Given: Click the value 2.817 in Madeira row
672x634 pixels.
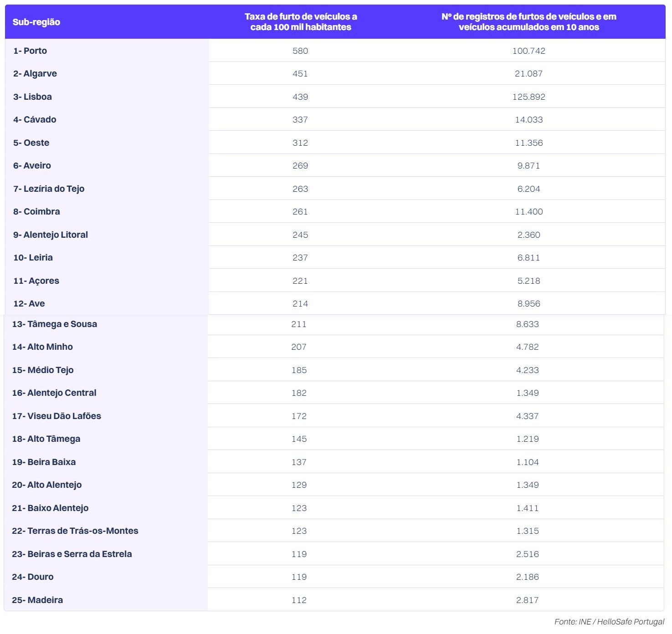Looking at the screenshot, I should 528,600.
